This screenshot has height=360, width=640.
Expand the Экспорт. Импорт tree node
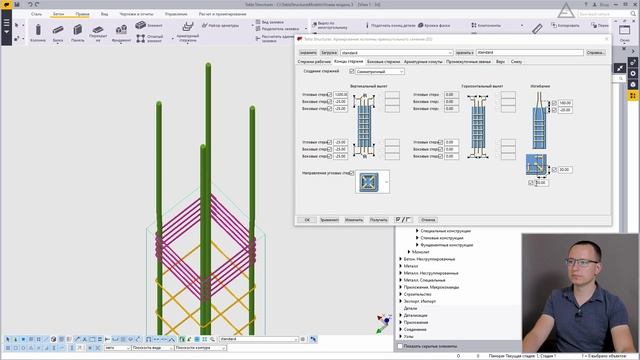tap(400, 301)
